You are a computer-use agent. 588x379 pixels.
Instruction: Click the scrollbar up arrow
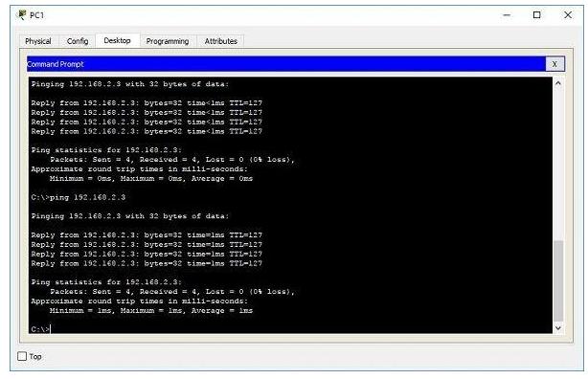(x=557, y=83)
